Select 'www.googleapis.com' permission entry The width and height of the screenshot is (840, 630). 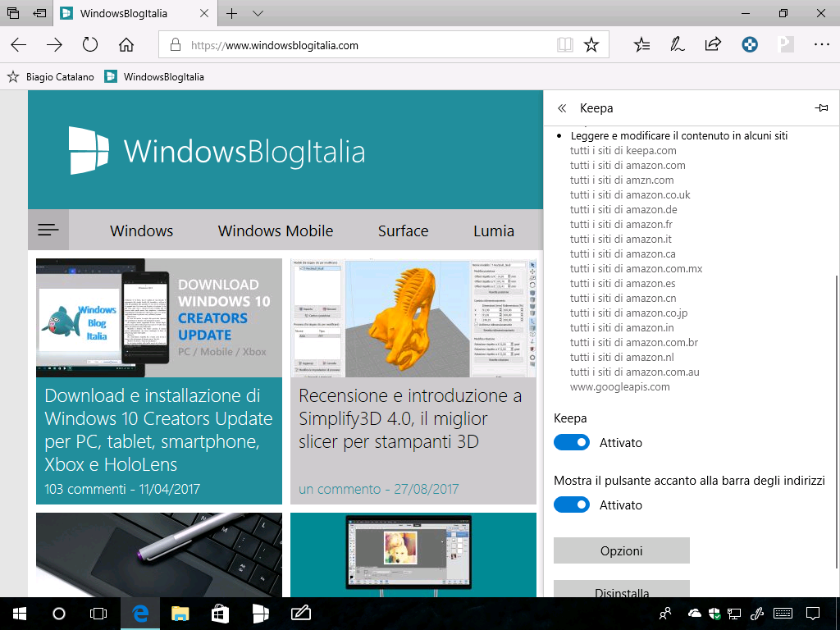pyautogui.click(x=620, y=387)
